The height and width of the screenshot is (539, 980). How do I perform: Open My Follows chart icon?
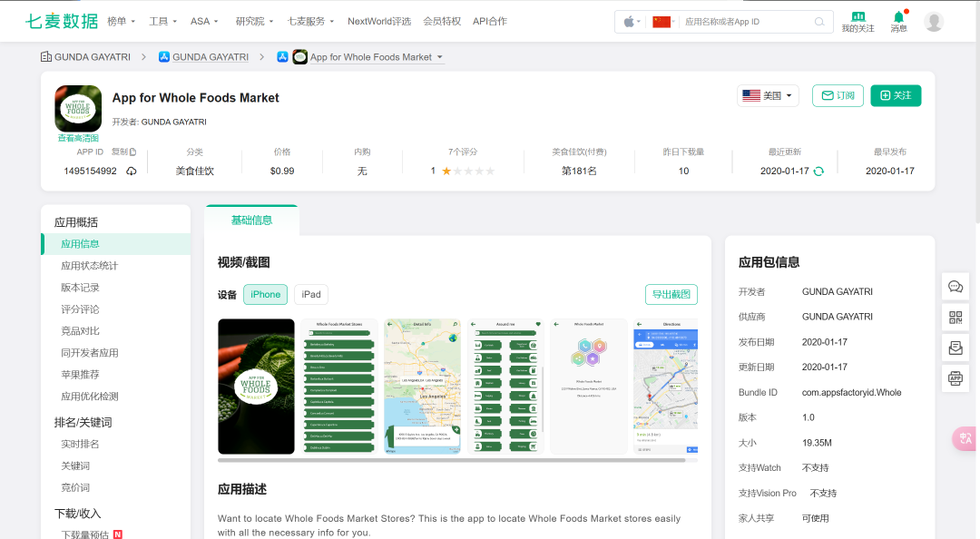click(x=858, y=21)
